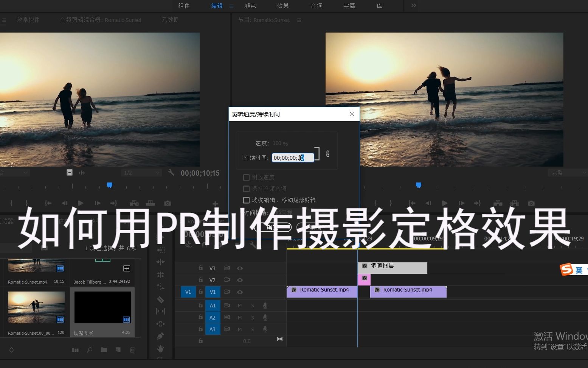Click the duration timecode input field

tap(293, 157)
